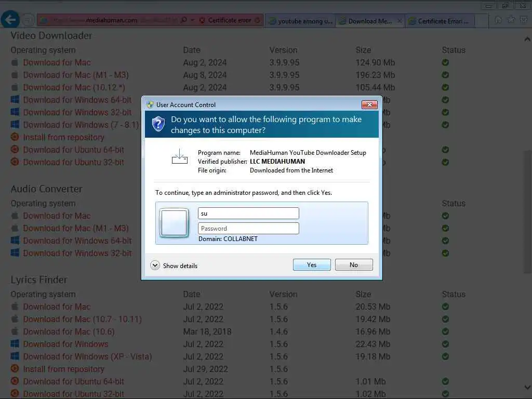This screenshot has width=532, height=399.
Task: Click green status check for Mac 196.23 Mb row
Action: point(445,75)
